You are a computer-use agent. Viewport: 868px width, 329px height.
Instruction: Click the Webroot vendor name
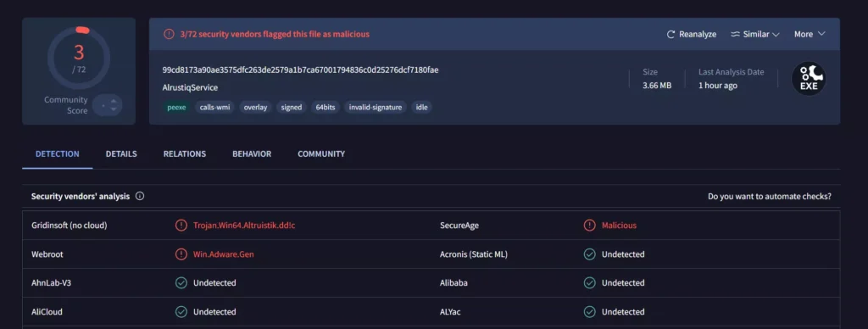[x=47, y=254]
